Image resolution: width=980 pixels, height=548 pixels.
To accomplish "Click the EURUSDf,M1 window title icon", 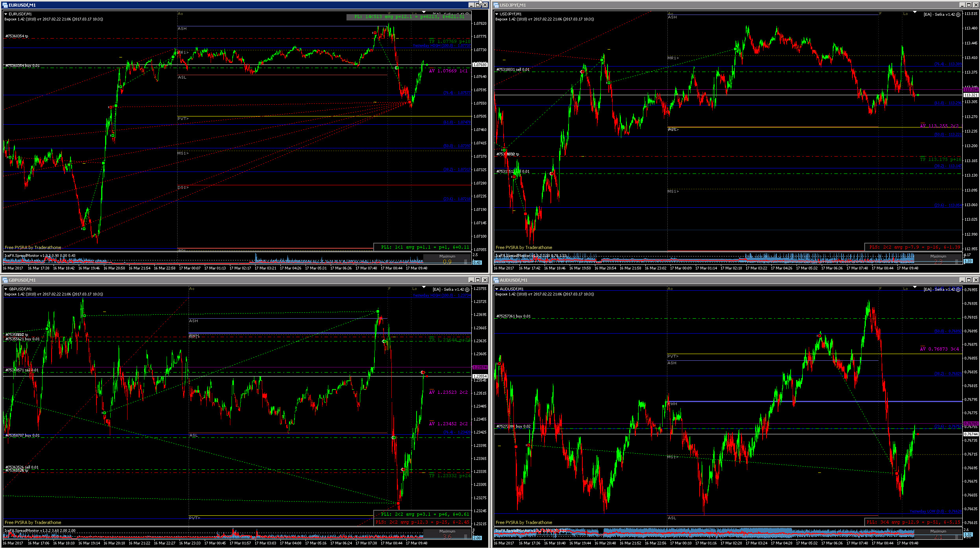I will click(5, 5).
